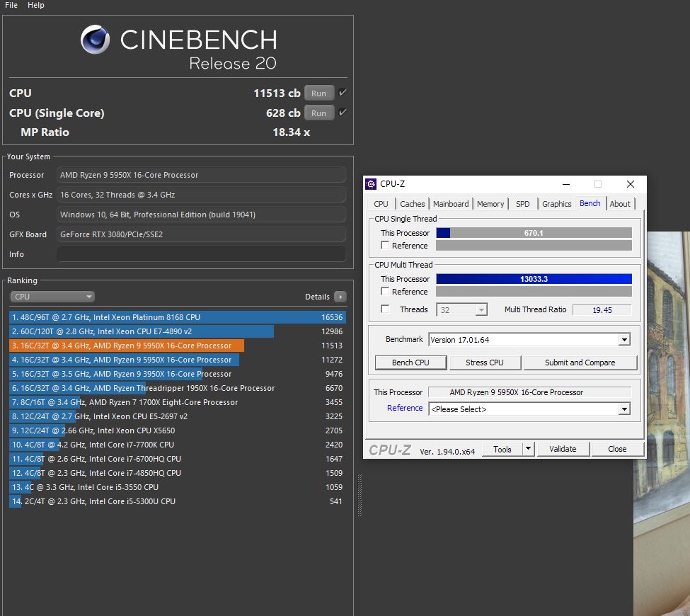Select the Core i5-5300U ranking row

click(178, 501)
